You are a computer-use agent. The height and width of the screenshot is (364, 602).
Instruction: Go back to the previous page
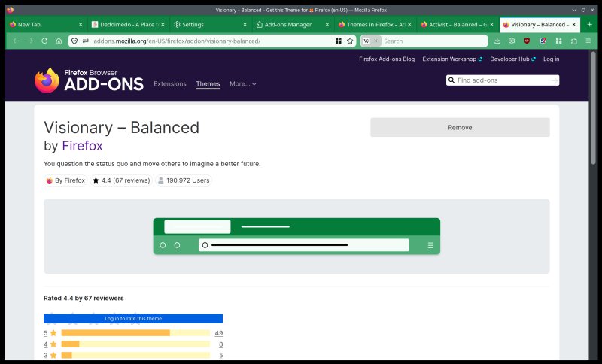tap(16, 41)
